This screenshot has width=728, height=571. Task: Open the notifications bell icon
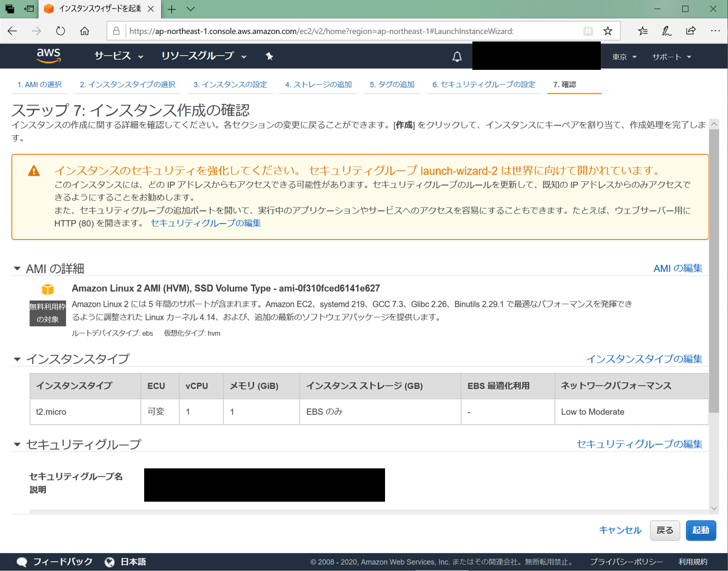click(x=457, y=56)
